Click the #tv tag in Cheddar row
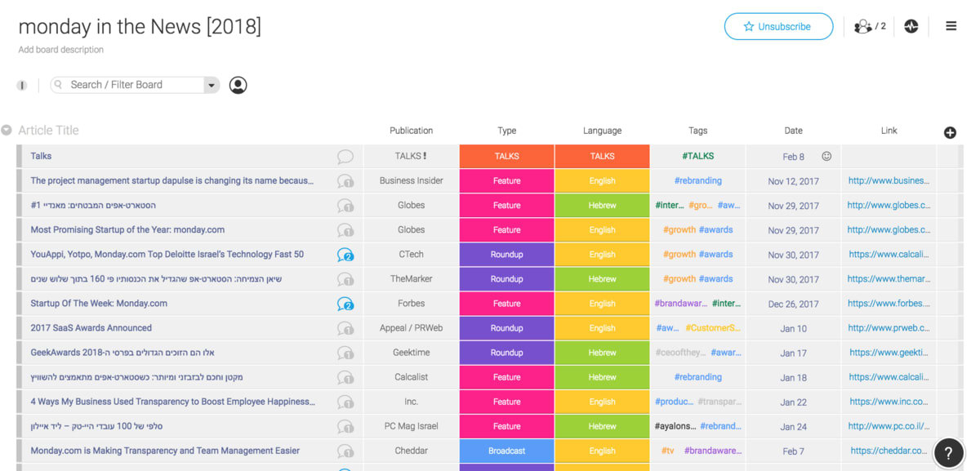Viewport: 980px width, 471px height. 668,451
